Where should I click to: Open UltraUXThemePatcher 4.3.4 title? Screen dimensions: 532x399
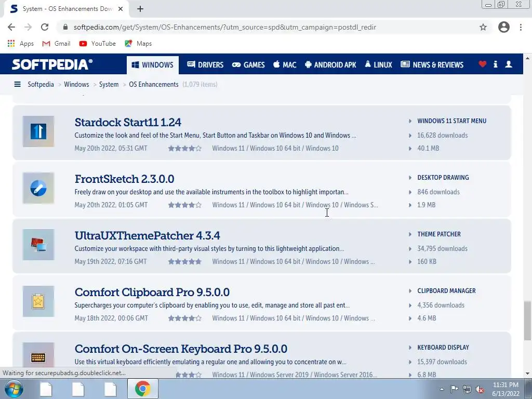coord(147,235)
